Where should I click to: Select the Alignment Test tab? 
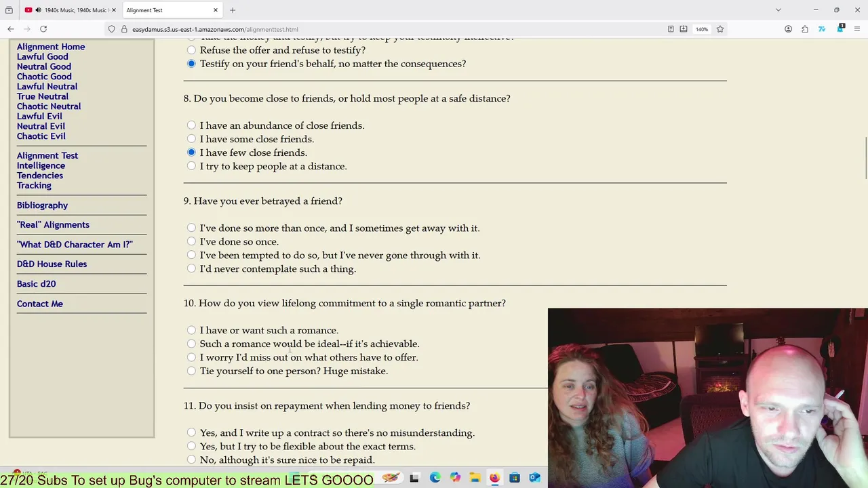pyautogui.click(x=172, y=10)
